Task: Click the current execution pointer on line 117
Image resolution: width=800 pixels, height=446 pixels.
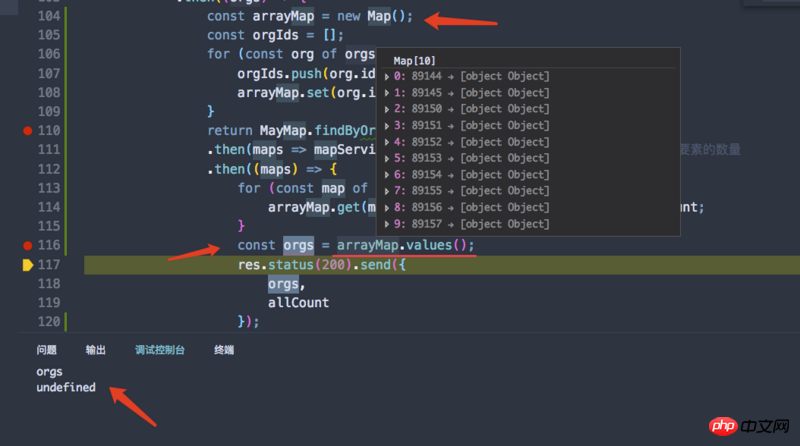Action: point(28,265)
